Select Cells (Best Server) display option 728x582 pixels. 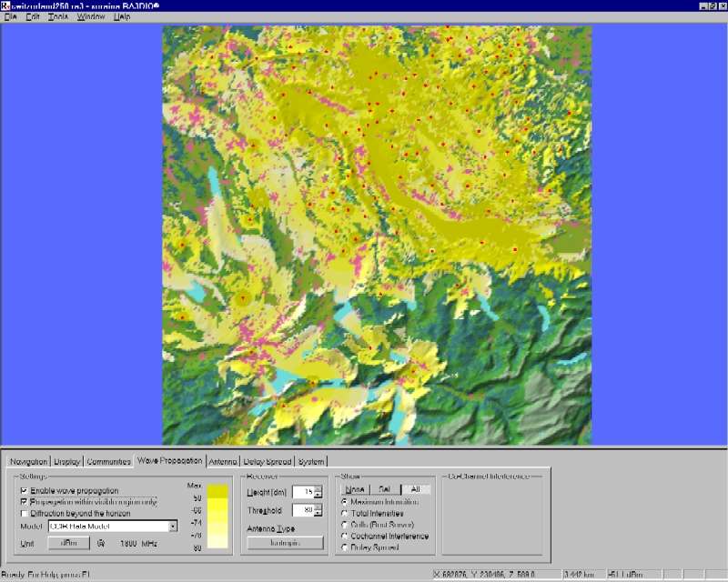point(344,525)
